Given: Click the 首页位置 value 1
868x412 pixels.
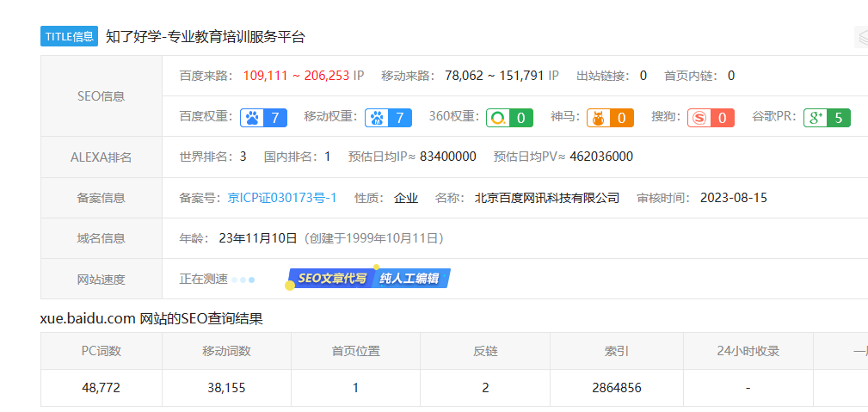Looking at the screenshot, I should 355,388.
